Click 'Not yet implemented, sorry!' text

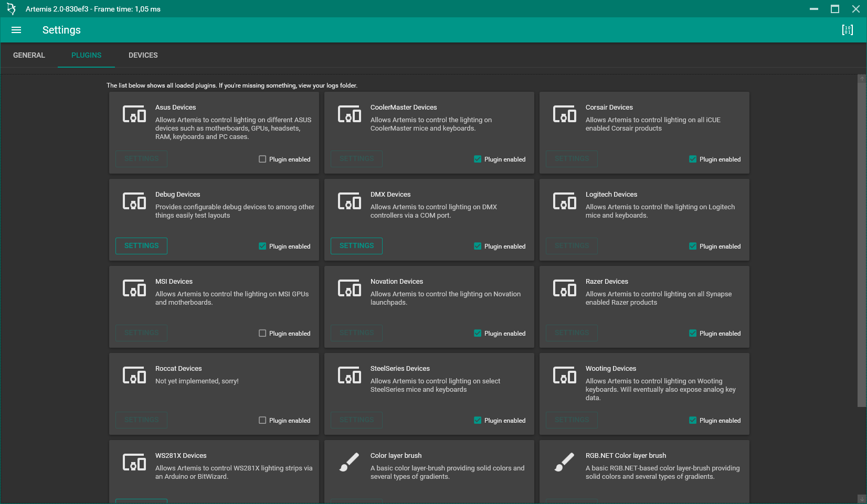[197, 381]
